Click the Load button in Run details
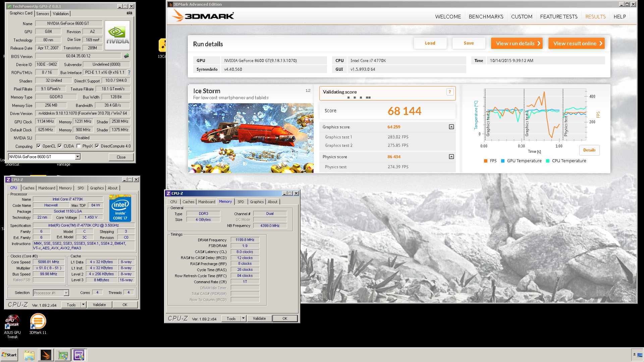The height and width of the screenshot is (362, 644). coord(430,43)
